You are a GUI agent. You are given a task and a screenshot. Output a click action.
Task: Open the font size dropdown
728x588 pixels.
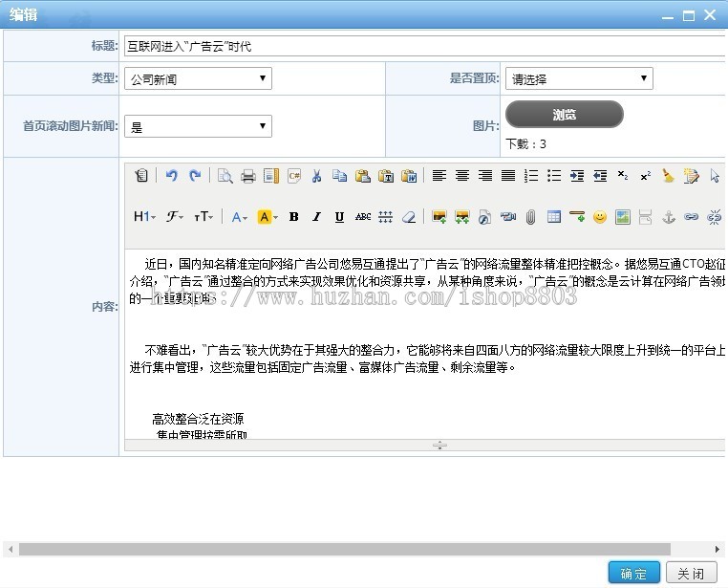coord(203,216)
